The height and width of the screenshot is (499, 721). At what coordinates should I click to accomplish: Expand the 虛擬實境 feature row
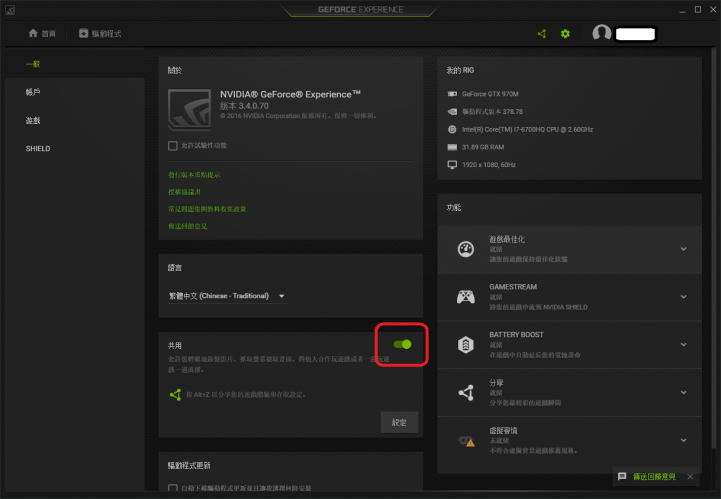(x=684, y=440)
